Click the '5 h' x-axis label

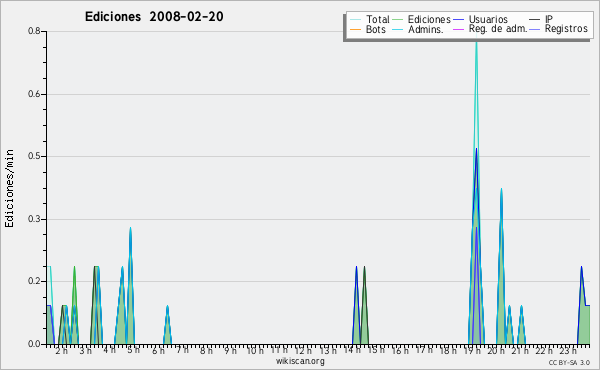coord(134,350)
